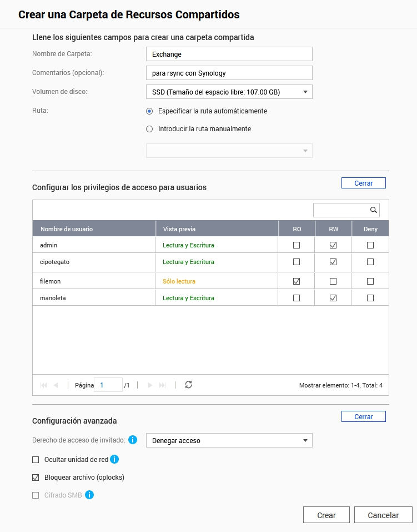Select Introducir la ruta manualmente option
This screenshot has height=532, width=417.
[149, 129]
